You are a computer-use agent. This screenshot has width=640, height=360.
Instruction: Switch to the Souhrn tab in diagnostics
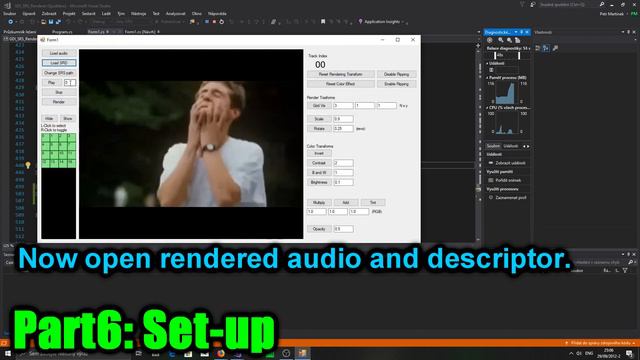(x=493, y=146)
